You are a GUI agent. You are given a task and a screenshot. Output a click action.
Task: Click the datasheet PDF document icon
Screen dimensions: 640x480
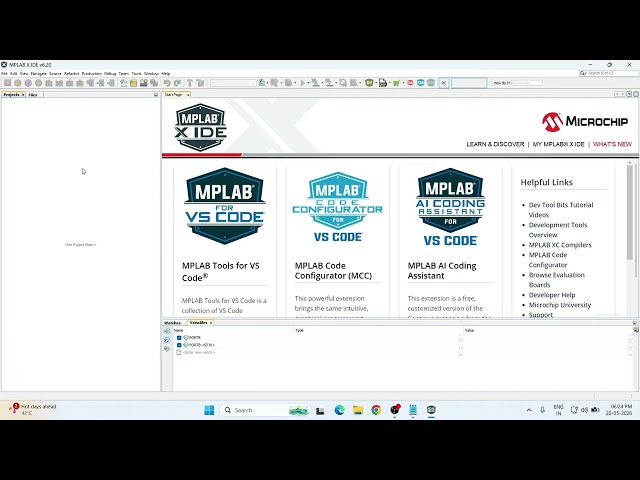[x=383, y=83]
